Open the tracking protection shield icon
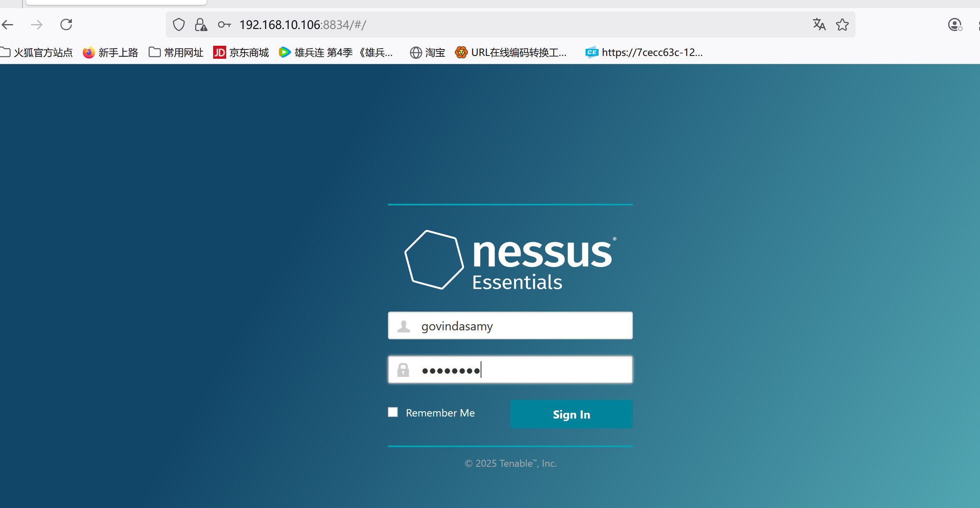This screenshot has width=980, height=508. click(179, 25)
